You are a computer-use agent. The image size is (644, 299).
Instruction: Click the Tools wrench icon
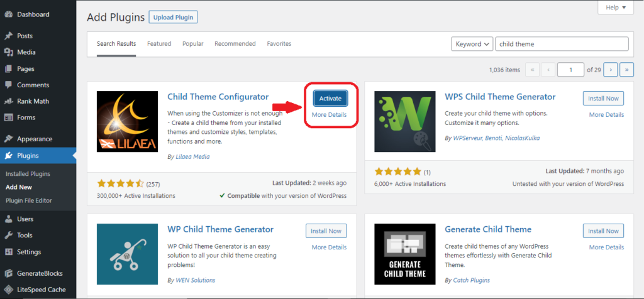point(8,235)
